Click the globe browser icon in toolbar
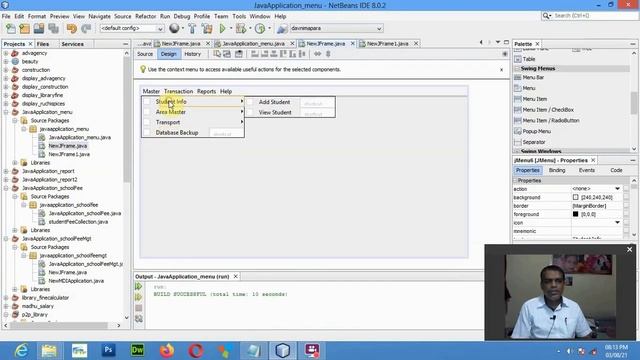This screenshot has width=640, height=360. 174,28
